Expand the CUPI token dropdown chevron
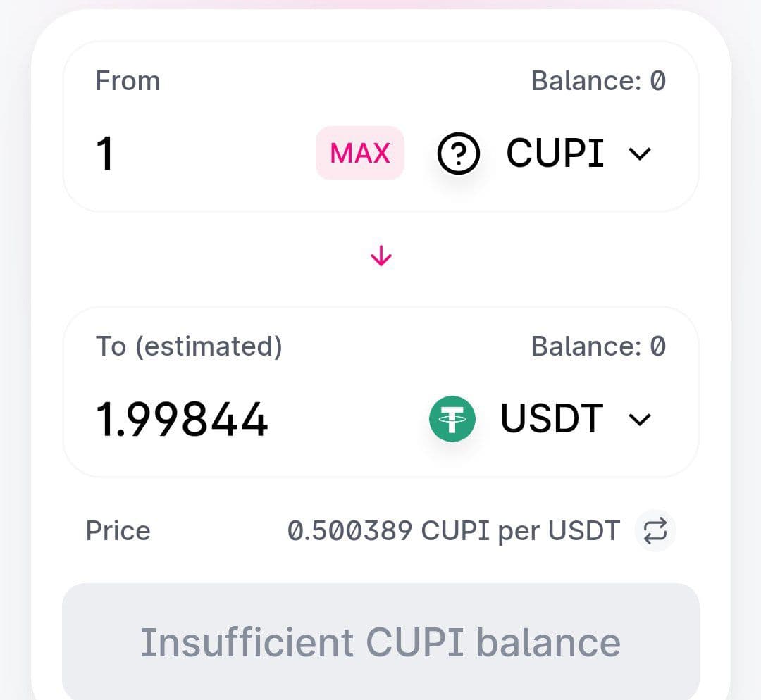The image size is (761, 700). pos(640,154)
